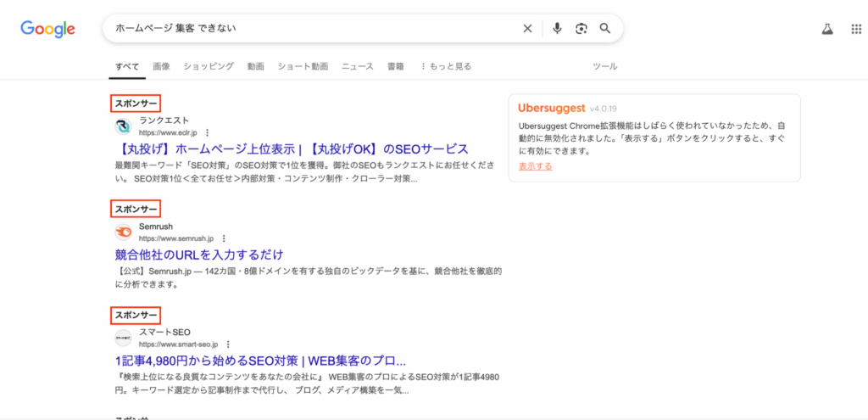The height and width of the screenshot is (420, 868).
Task: Open 【丸投げ】ホームページ上位表示 ad link
Action: 292,149
